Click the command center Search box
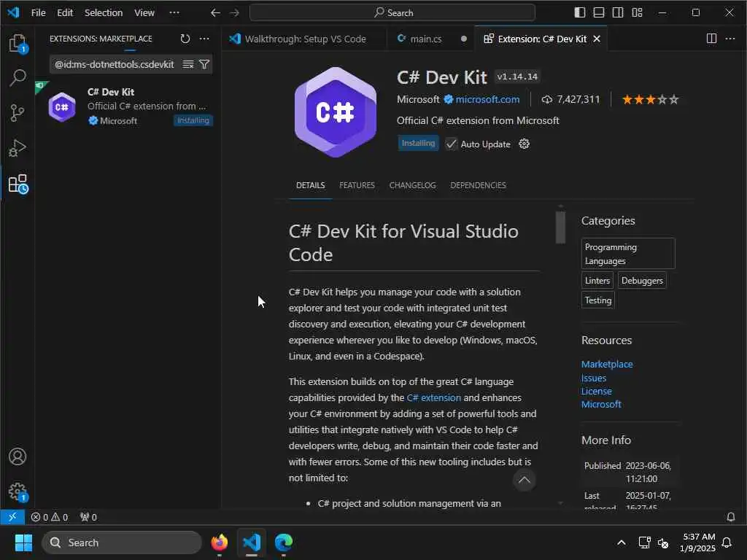 tap(392, 13)
